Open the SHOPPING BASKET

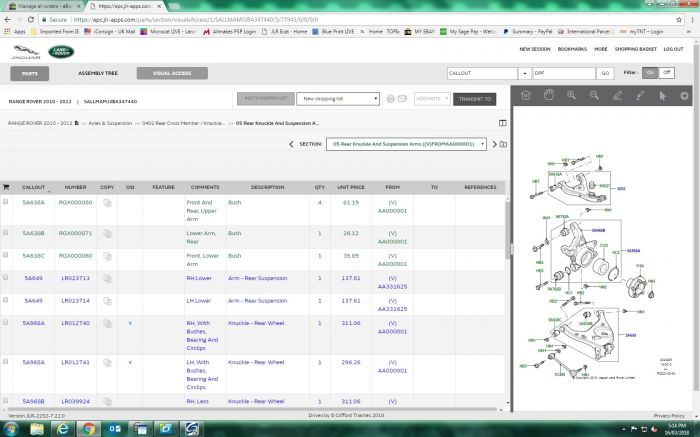[635, 49]
